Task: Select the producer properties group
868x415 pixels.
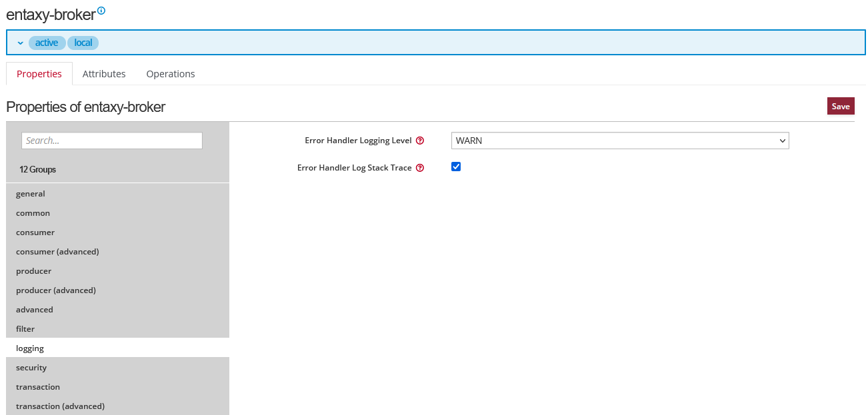Action: (34, 271)
